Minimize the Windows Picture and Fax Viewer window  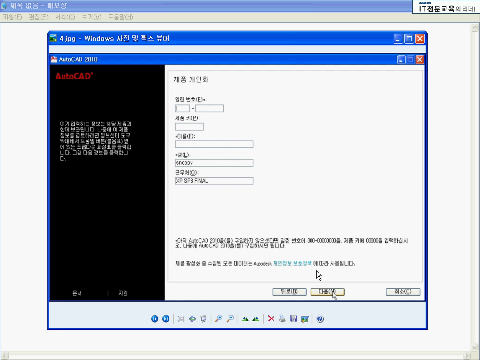click(x=398, y=39)
